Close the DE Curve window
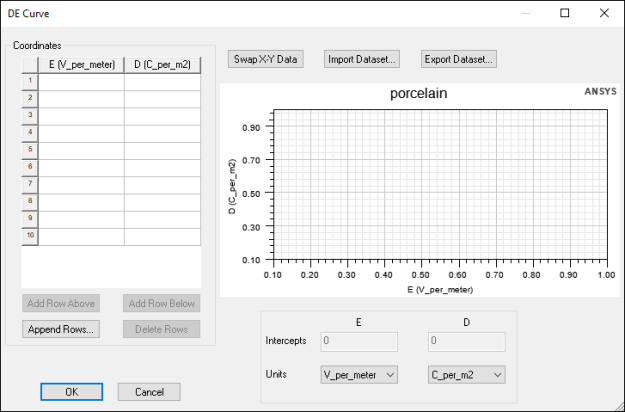The width and height of the screenshot is (625, 412). (x=604, y=13)
